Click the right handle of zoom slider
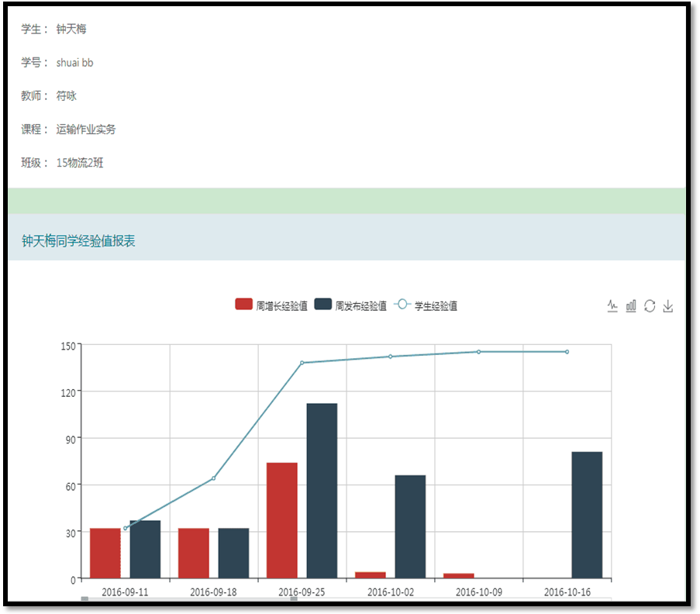 coord(294,598)
